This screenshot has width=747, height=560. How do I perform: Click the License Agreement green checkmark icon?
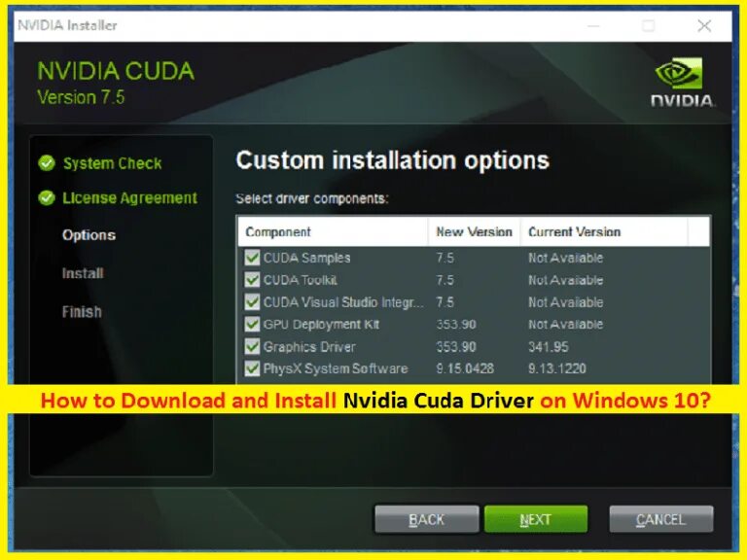tap(47, 197)
